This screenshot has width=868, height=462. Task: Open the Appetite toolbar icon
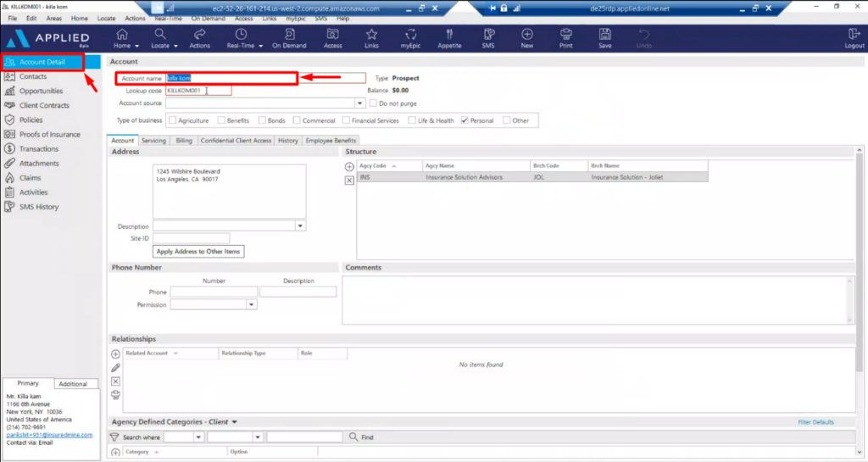(x=449, y=34)
